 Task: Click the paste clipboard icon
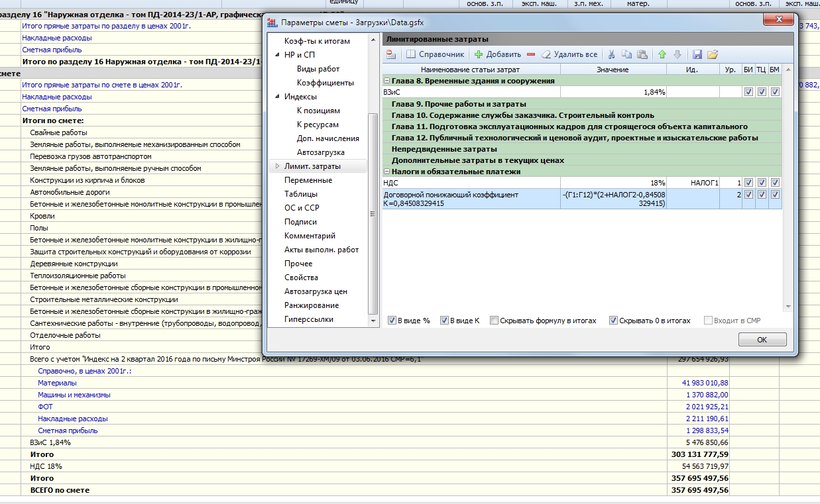[x=642, y=55]
